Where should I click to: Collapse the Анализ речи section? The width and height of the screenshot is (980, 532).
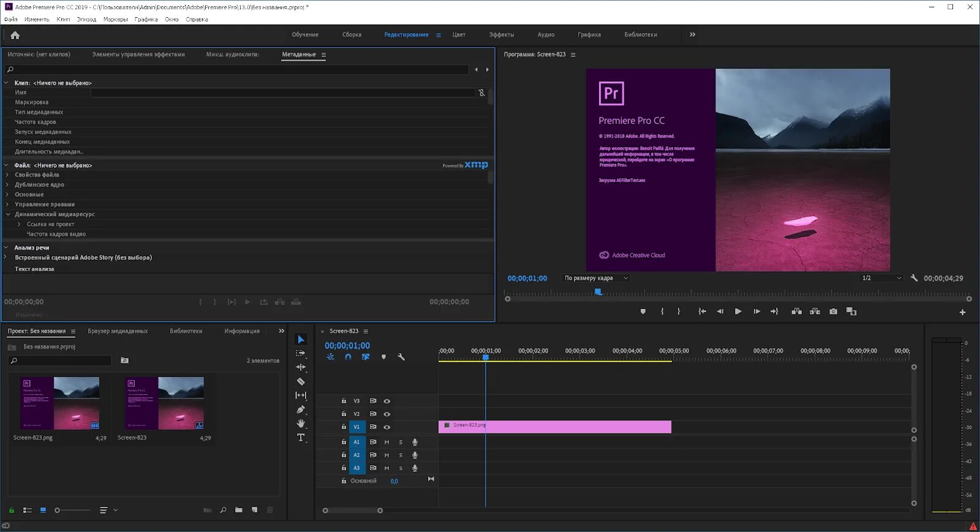click(6, 248)
